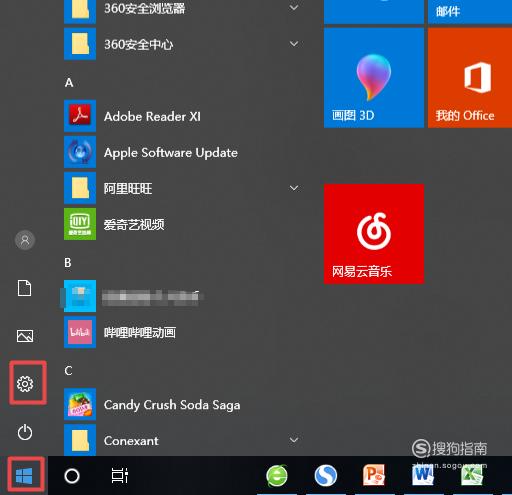Screen dimensions: 512x495
Task: Open the 爱奇艺视频 app icon
Action: click(80, 224)
